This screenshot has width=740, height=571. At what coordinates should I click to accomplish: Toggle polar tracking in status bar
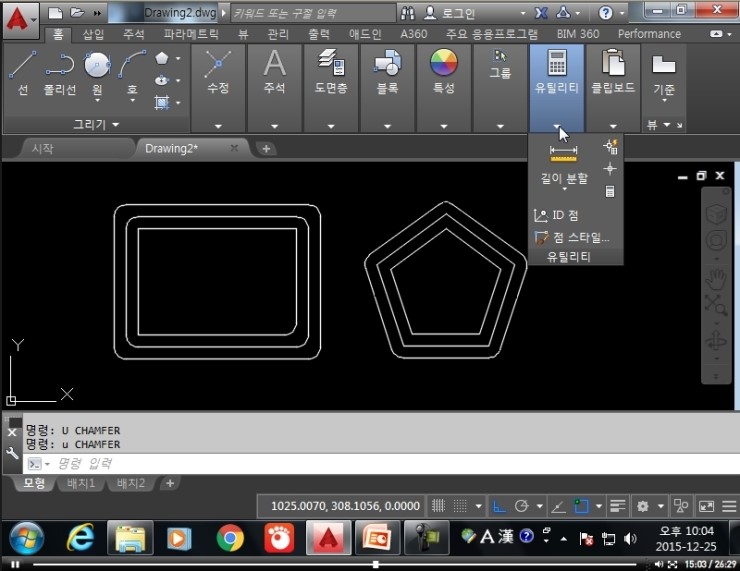pyautogui.click(x=521, y=506)
